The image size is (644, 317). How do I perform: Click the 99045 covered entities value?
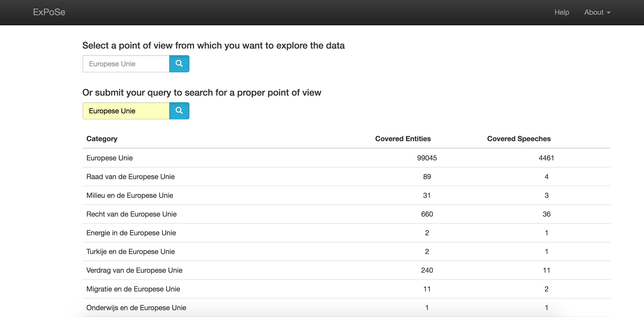427,158
